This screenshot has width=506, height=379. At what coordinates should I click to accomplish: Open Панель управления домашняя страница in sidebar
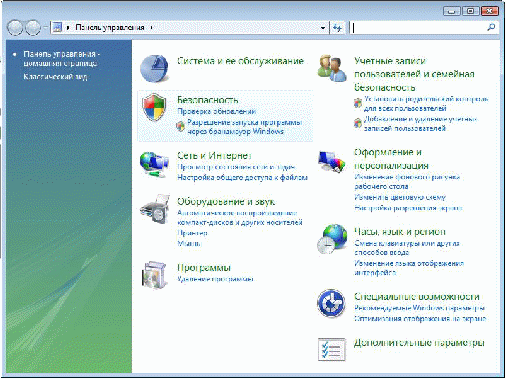[61, 58]
